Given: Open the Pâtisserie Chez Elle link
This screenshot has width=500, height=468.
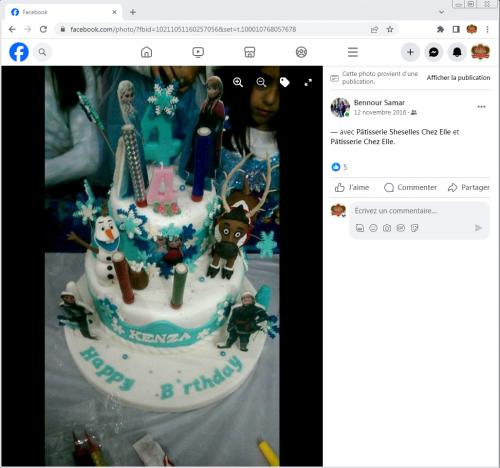Looking at the screenshot, I should pos(362,142).
